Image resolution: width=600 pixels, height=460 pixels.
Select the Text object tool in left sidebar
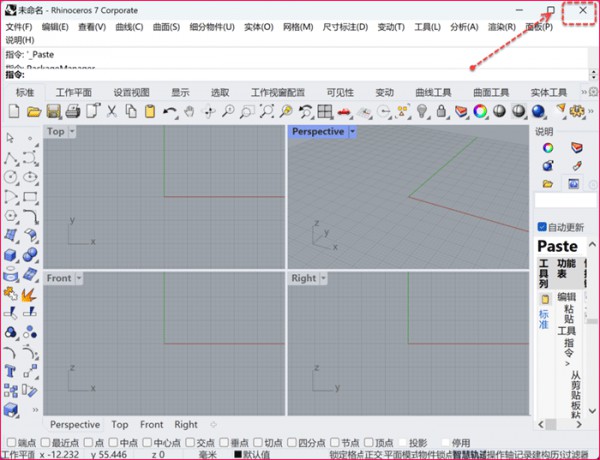(x=10, y=371)
